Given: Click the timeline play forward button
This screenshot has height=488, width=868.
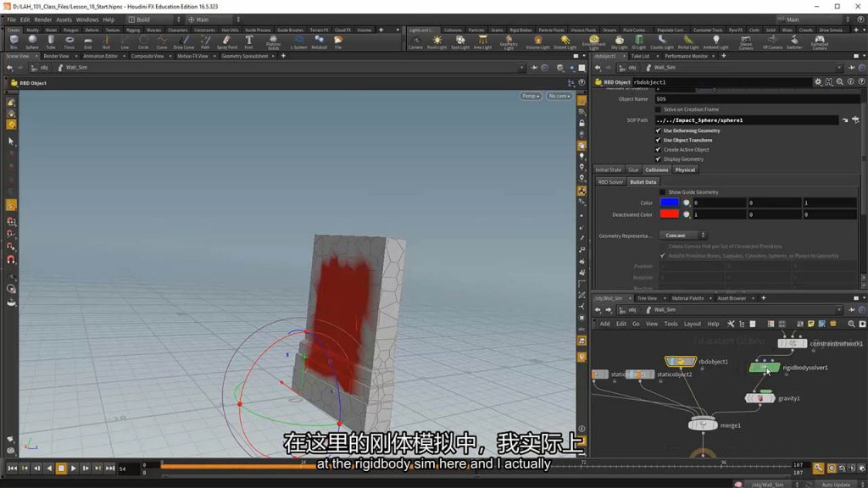Looking at the screenshot, I should pyautogui.click(x=73, y=468).
